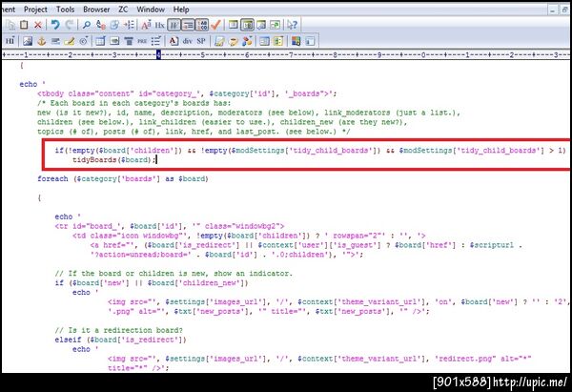Click the yellow table-layout icon
This screenshot has width=572, height=392.
coord(278,41)
